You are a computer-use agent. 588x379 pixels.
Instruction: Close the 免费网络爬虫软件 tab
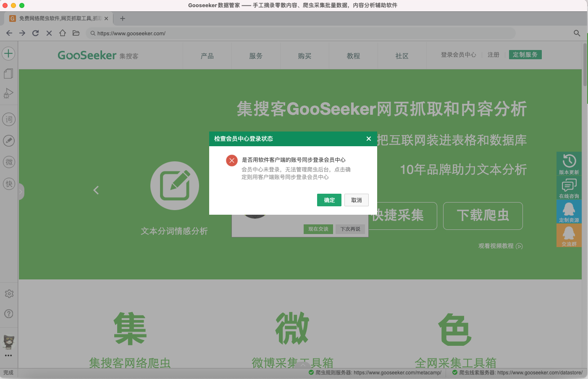point(106,18)
